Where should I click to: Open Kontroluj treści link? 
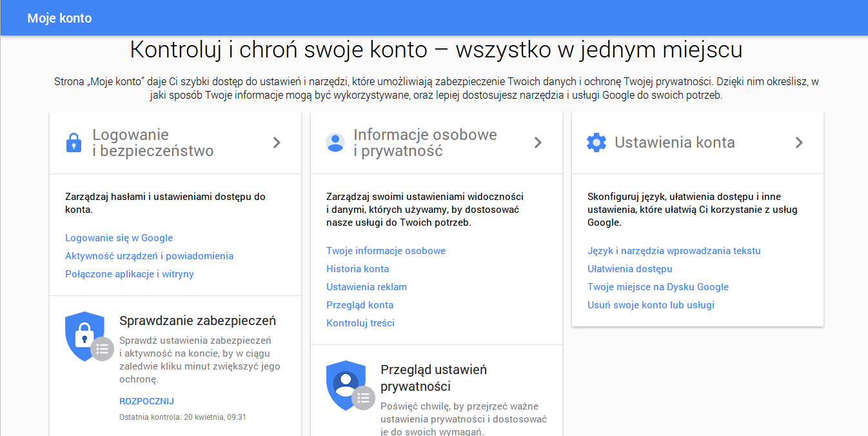[x=360, y=323]
